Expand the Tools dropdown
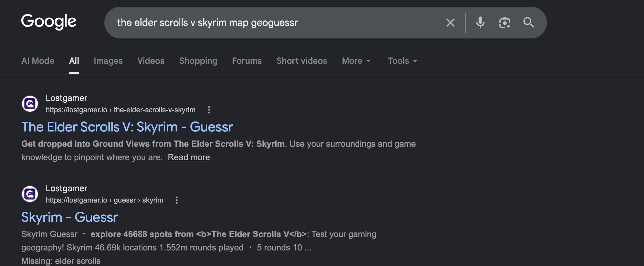 [x=402, y=61]
